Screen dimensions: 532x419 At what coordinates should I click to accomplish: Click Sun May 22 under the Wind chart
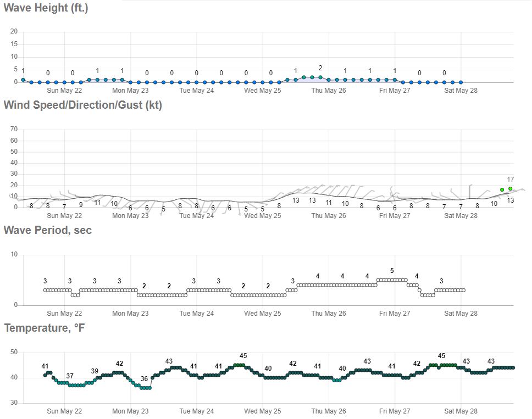click(64, 216)
